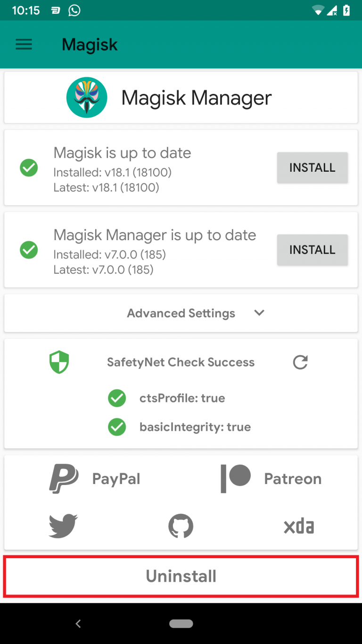Tap the WhatsApp notification icon

[x=74, y=10]
